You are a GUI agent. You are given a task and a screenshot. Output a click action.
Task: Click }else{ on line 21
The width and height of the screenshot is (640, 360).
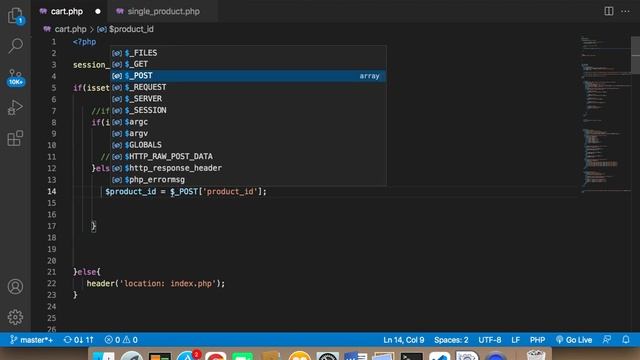[87, 272]
